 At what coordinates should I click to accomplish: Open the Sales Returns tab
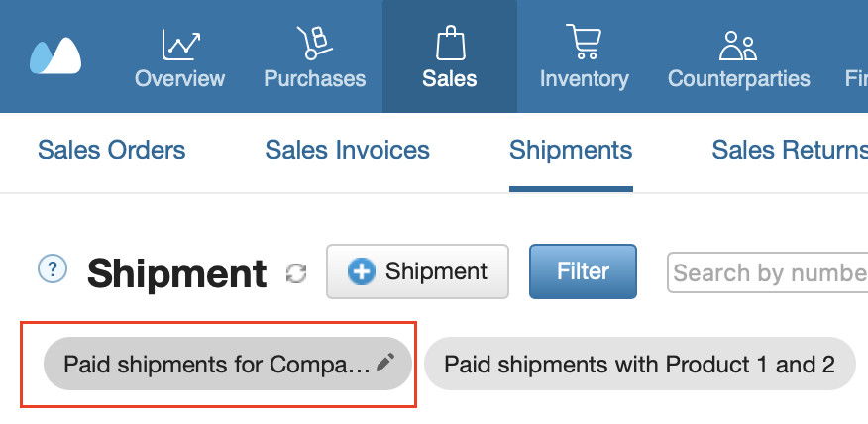pyautogui.click(x=790, y=150)
